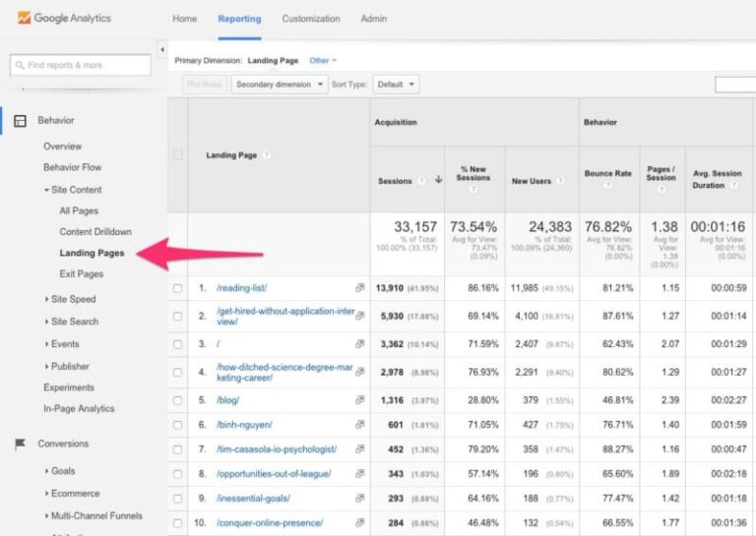Toggle the select-all checkbox in table header

point(177,154)
